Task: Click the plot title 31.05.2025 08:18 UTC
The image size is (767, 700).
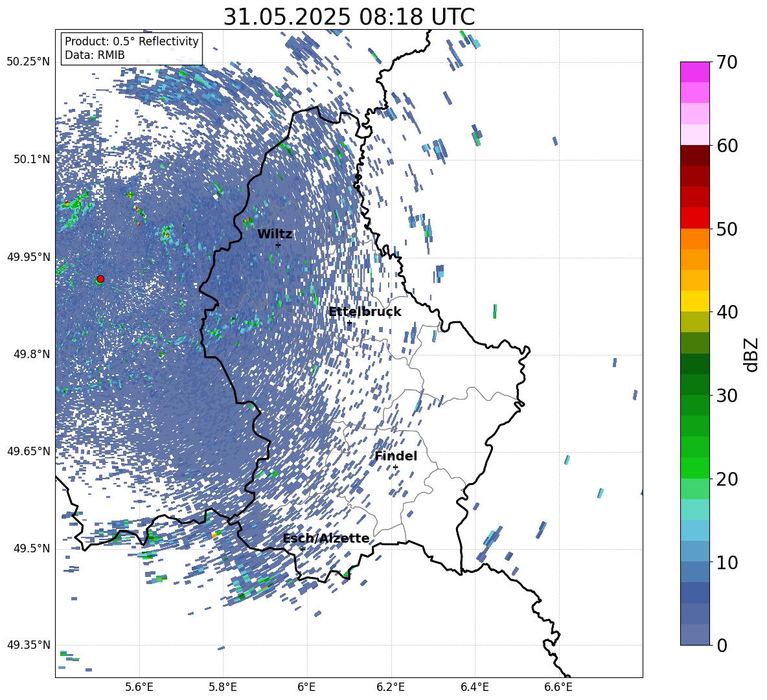Action: (349, 17)
